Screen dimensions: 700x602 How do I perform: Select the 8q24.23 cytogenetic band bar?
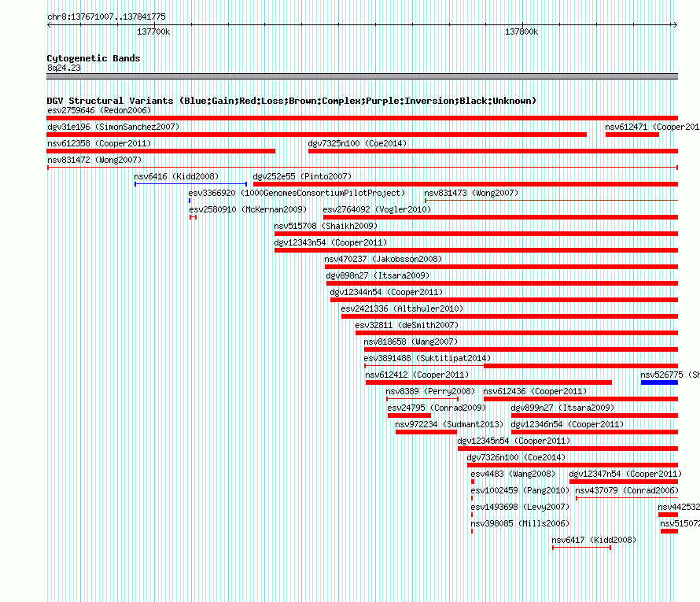(362, 76)
